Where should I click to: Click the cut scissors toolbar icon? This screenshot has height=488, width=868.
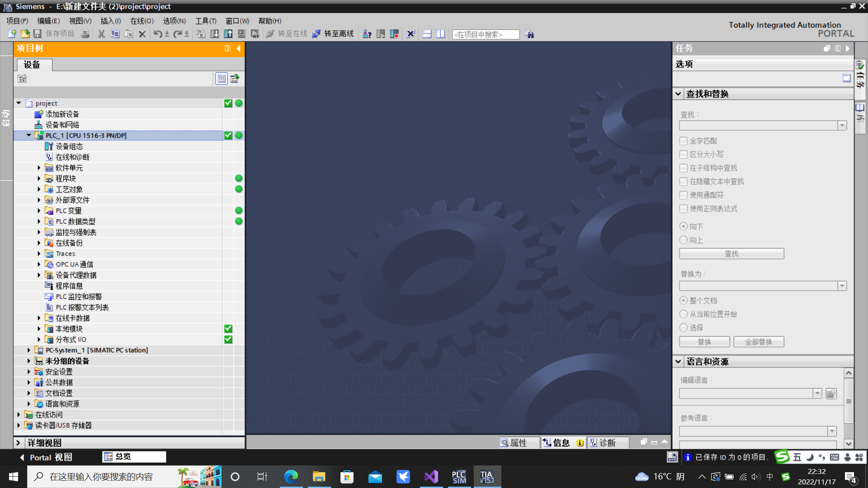[101, 34]
